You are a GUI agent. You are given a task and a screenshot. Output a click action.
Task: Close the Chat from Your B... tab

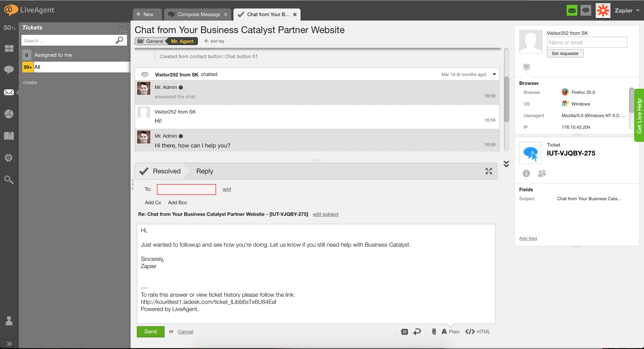click(x=295, y=15)
